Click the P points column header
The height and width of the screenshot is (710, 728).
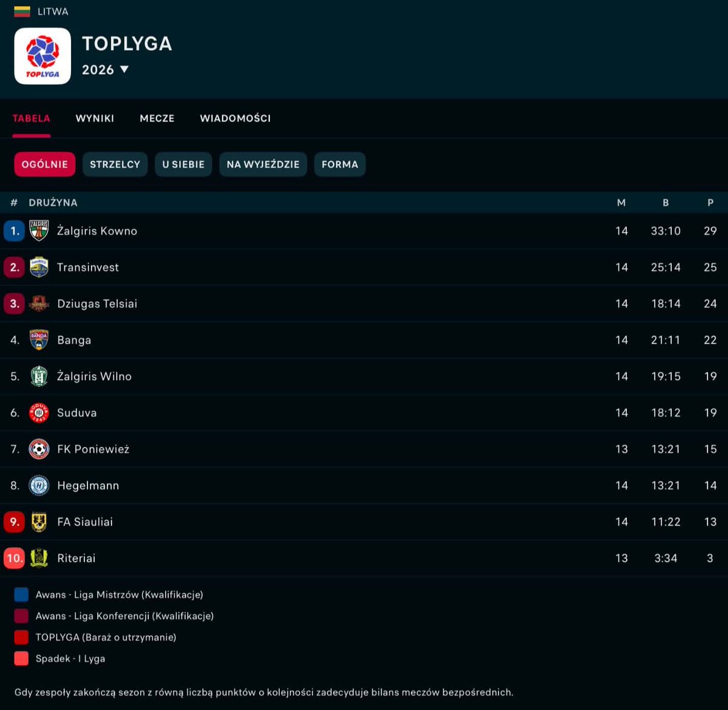point(710,203)
